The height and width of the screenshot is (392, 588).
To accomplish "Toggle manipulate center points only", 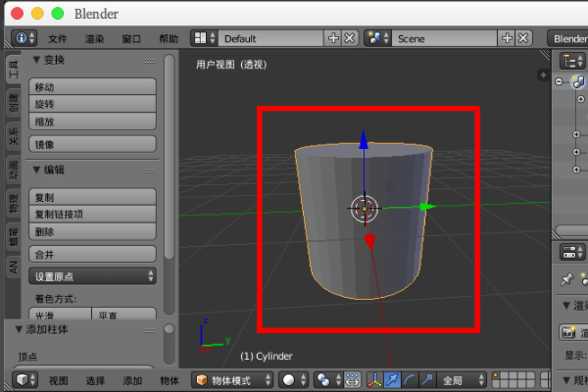I will coord(352,380).
